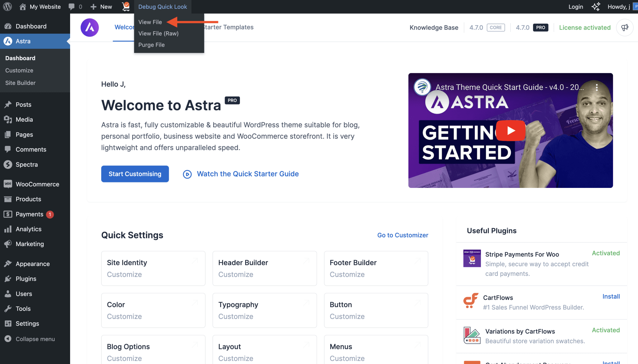
Task: Open Knowledge Base link
Action: [x=434, y=27]
